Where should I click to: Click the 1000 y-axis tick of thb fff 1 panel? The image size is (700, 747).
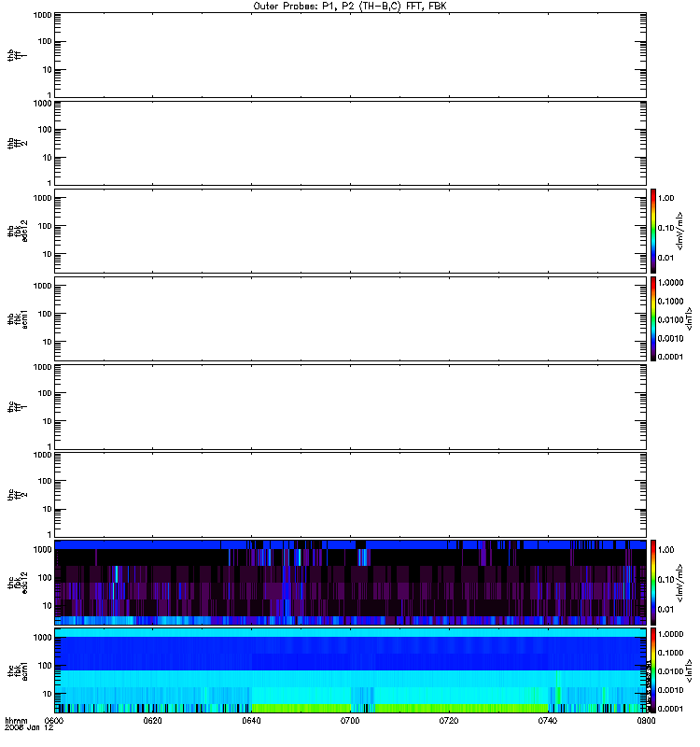tap(42, 15)
